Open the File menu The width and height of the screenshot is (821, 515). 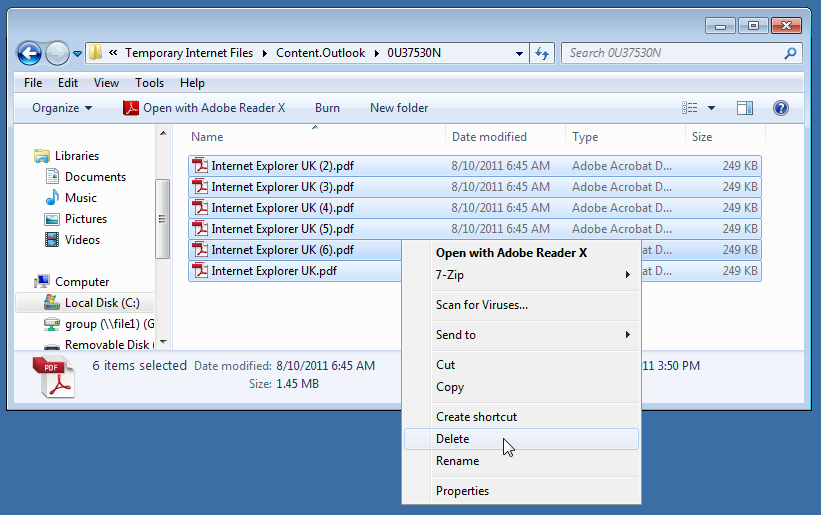pyautogui.click(x=33, y=83)
